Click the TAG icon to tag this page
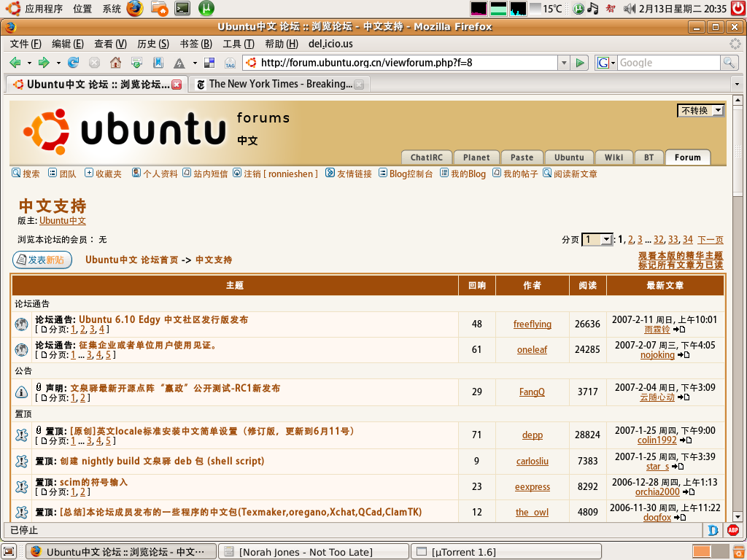This screenshot has width=747, height=560. [230, 63]
